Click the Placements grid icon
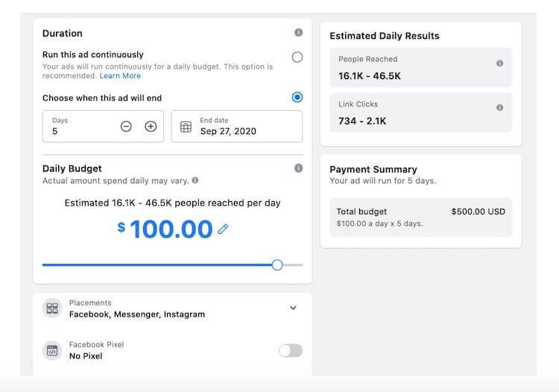The width and height of the screenshot is (559, 392). (52, 309)
